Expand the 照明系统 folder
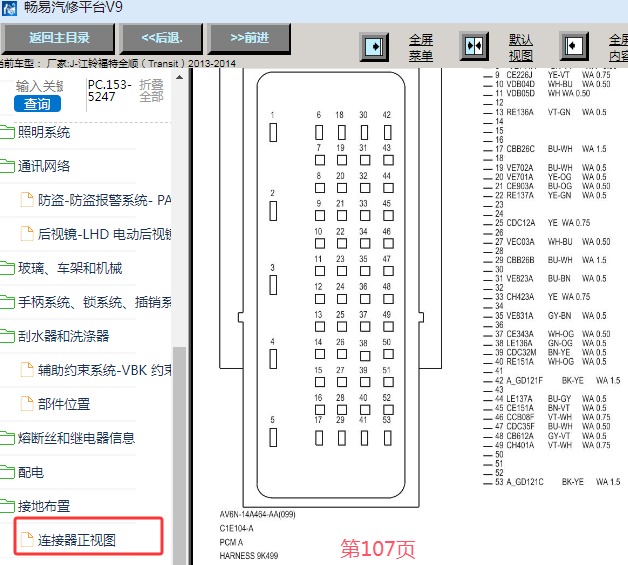This screenshot has width=628, height=565. (x=44, y=132)
